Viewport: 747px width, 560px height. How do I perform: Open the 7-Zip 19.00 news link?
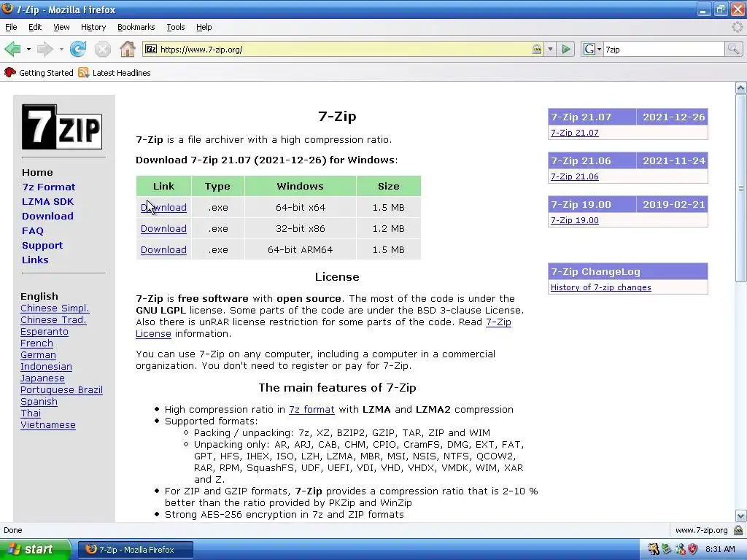tap(575, 220)
